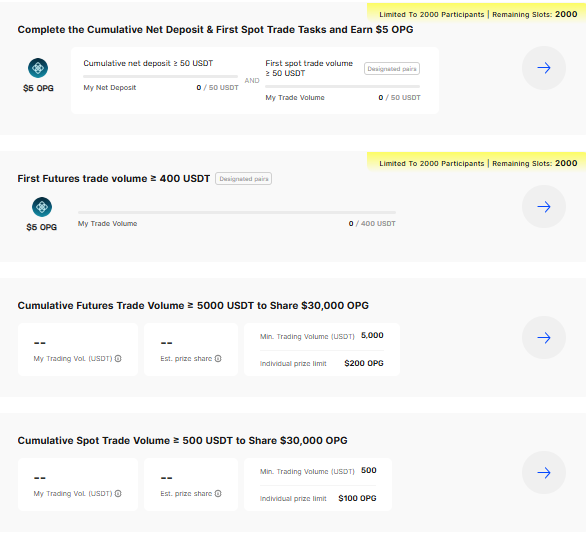Click 'Cumulative net deposit ≥ 50 USDT' label

click(x=148, y=63)
